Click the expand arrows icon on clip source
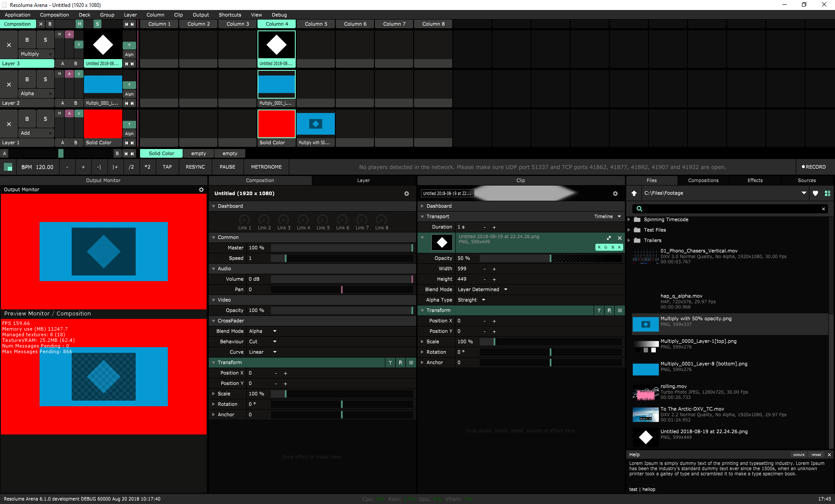The width and height of the screenshot is (835, 504). click(609, 238)
